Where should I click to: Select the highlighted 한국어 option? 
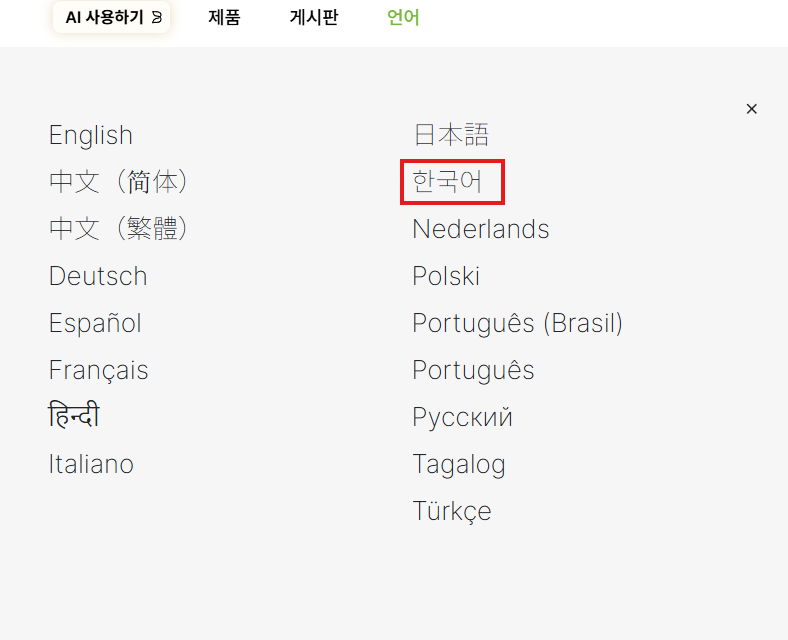(447, 181)
